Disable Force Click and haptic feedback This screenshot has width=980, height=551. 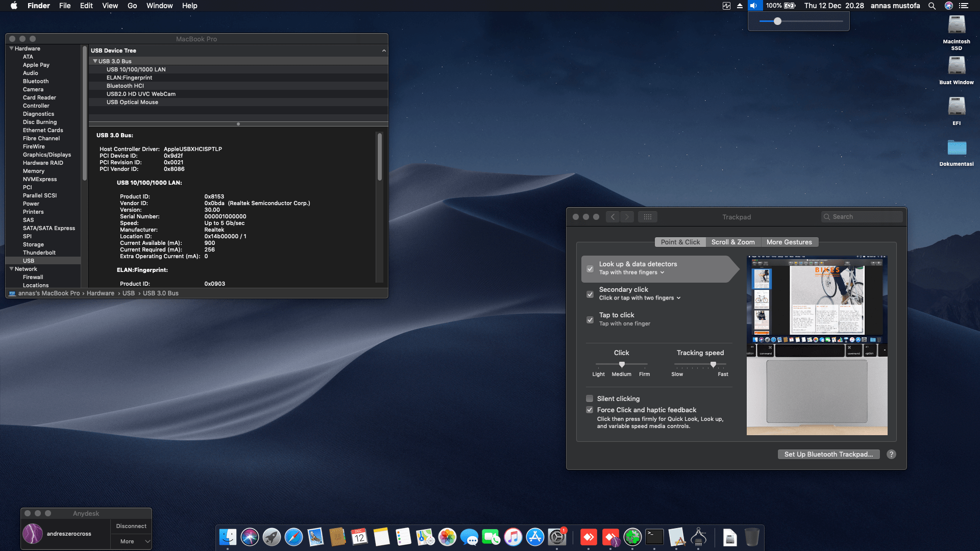(x=590, y=410)
